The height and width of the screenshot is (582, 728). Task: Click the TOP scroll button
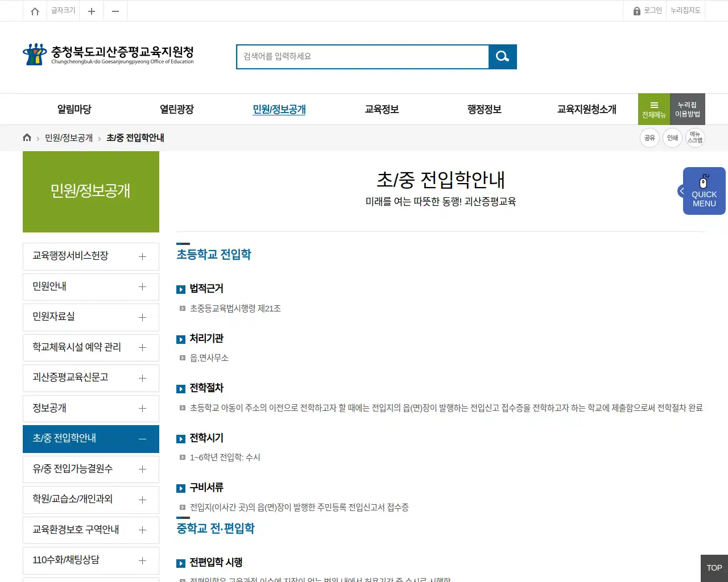[x=714, y=568]
